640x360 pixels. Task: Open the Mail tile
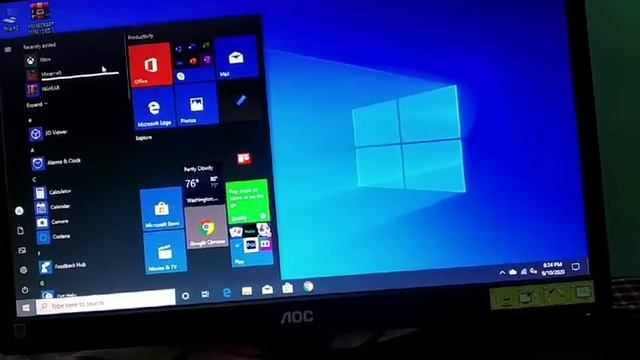tap(237, 58)
